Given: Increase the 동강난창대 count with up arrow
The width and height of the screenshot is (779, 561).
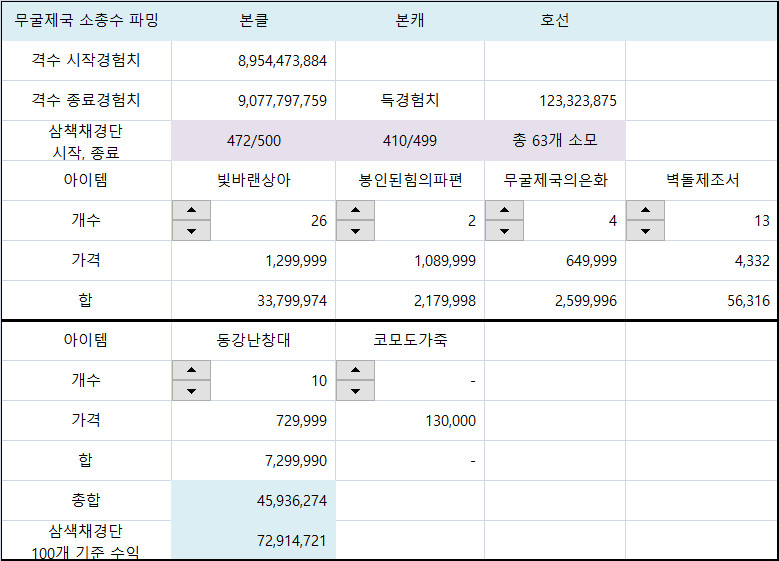Looking at the screenshot, I should click(191, 371).
